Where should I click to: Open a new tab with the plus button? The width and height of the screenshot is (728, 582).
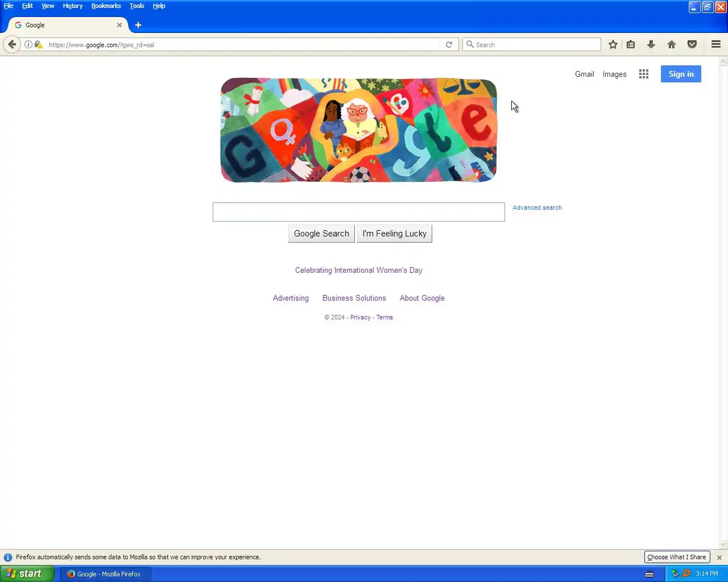(138, 25)
